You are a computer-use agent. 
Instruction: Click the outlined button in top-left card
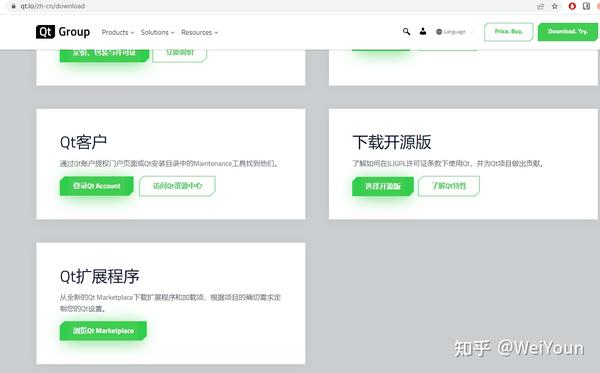[179, 55]
